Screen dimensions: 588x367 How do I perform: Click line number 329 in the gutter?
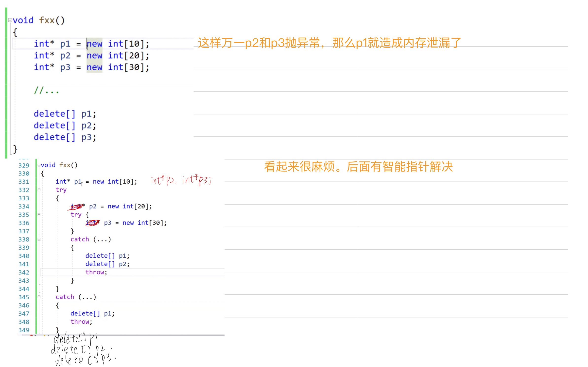pos(24,165)
